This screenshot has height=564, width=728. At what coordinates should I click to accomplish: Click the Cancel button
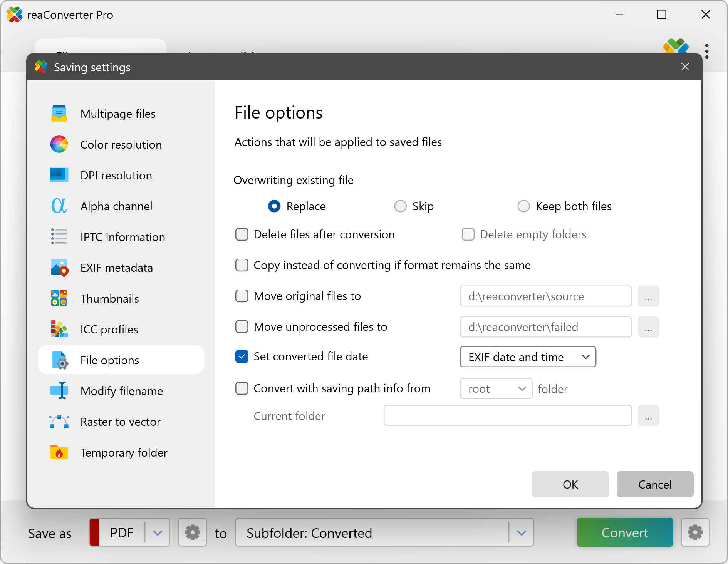point(655,484)
